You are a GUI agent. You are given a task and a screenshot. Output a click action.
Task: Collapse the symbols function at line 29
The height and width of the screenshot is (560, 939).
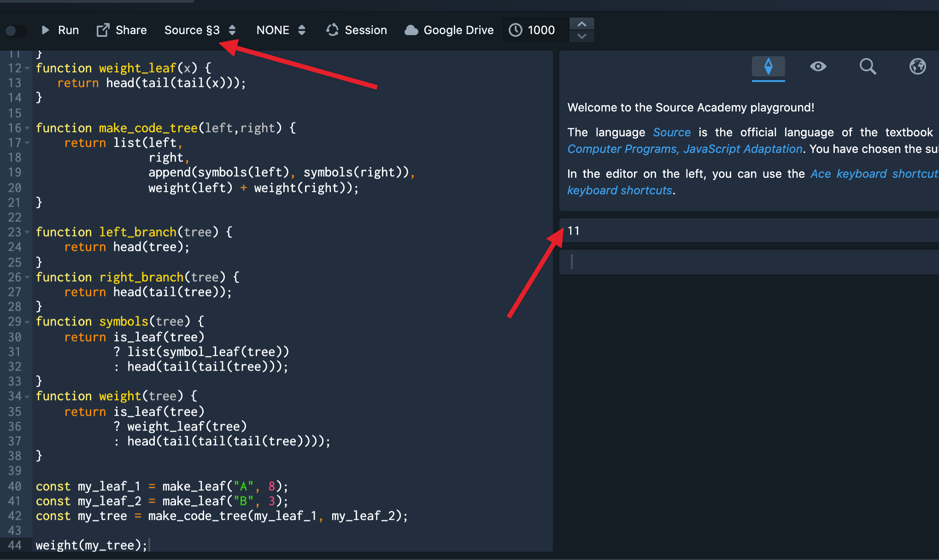pyautogui.click(x=27, y=321)
